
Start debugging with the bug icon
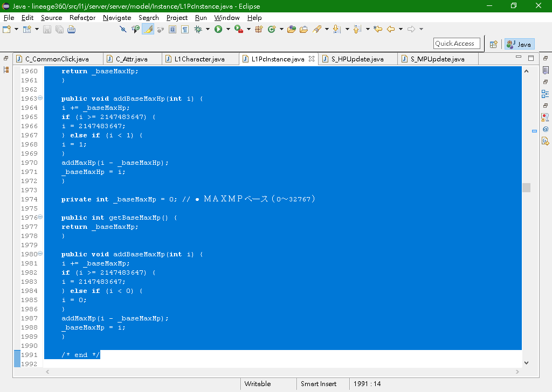[x=198, y=29]
